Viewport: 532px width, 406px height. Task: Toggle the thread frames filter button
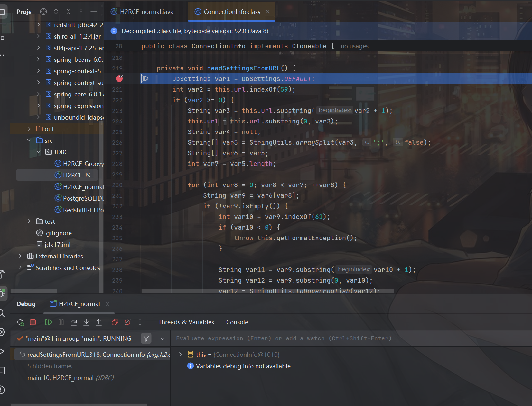coord(146,338)
